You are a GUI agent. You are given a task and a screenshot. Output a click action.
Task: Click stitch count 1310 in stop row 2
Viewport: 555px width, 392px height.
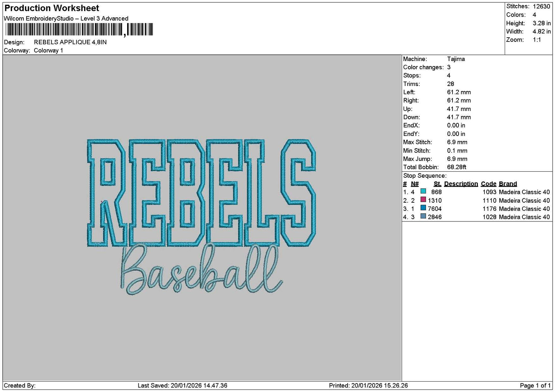[435, 200]
